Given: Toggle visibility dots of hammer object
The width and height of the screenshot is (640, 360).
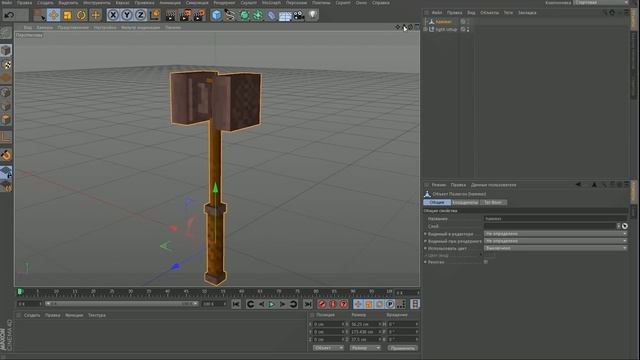Looking at the screenshot, I should 468,22.
